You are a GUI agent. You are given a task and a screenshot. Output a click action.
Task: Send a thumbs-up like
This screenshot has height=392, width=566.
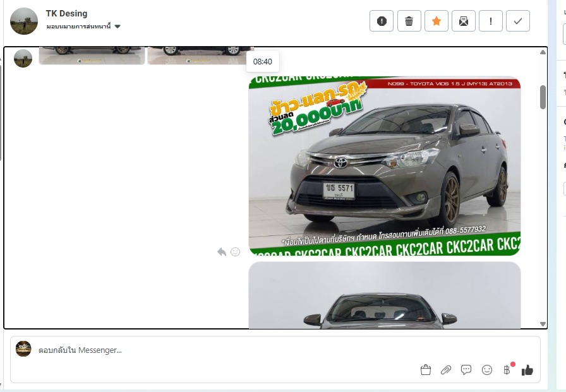[527, 370]
